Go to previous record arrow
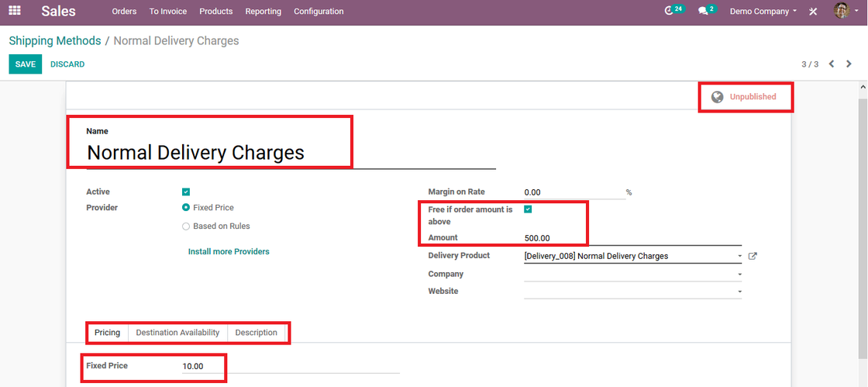This screenshot has height=387, width=868. tap(832, 64)
